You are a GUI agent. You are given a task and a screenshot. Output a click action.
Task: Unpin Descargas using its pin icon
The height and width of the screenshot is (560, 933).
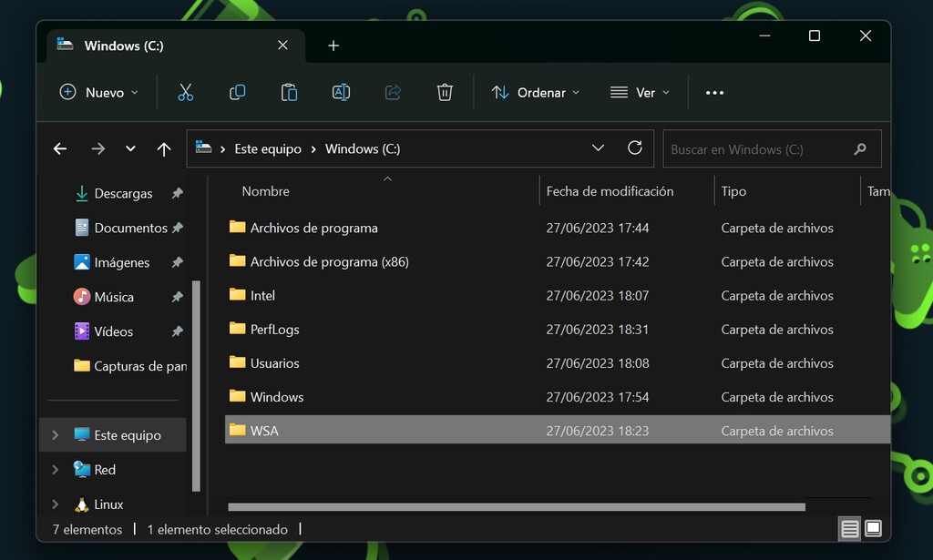177,193
